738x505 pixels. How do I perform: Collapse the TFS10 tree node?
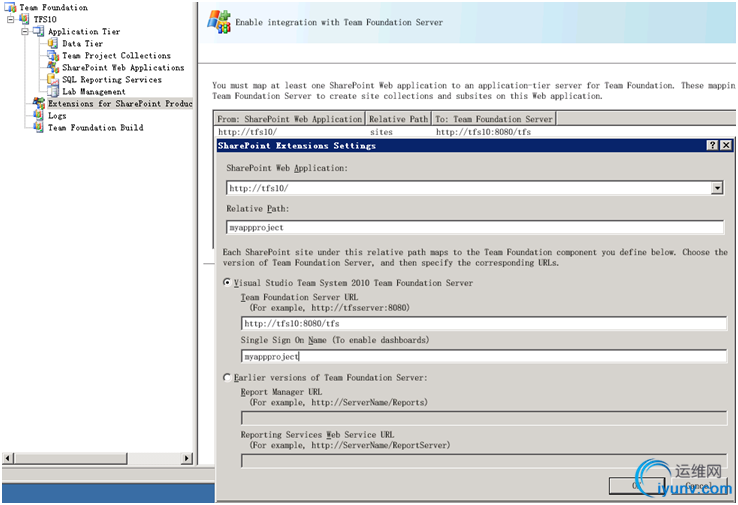click(10, 19)
